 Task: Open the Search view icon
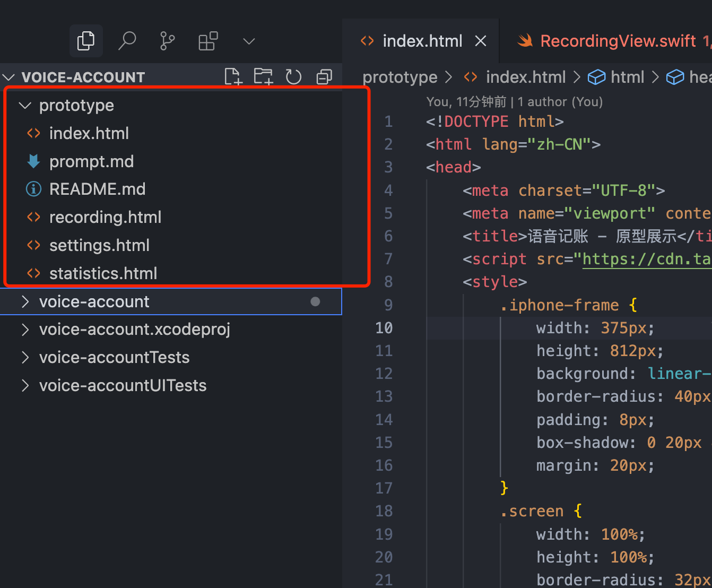[127, 41]
